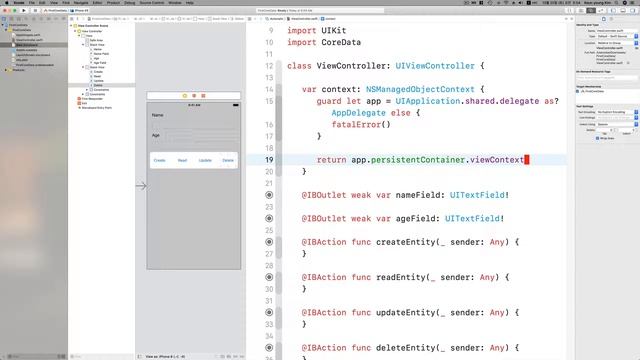Screen dimensions: 640x360
Task: Open the Source Control menu
Action: click(x=151, y=2)
